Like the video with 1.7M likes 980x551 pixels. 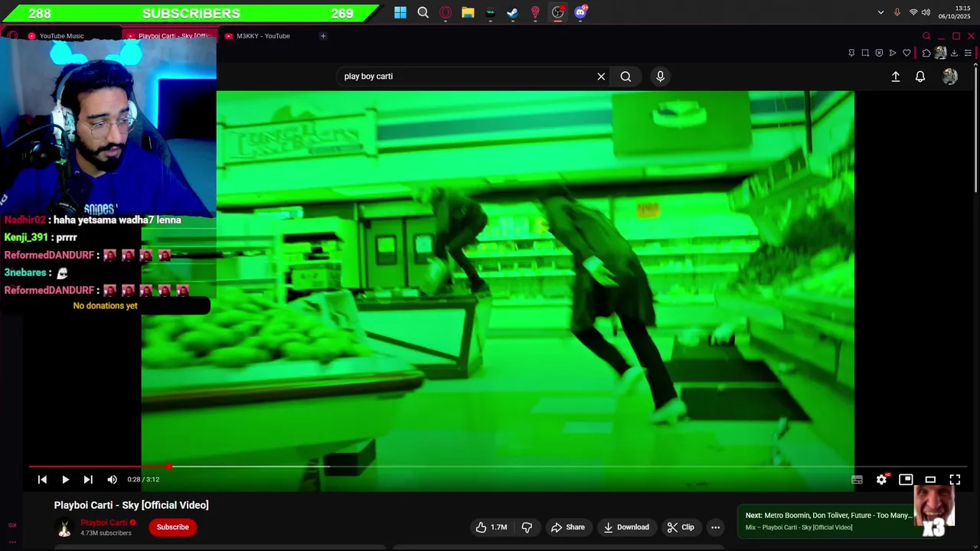pyautogui.click(x=491, y=527)
